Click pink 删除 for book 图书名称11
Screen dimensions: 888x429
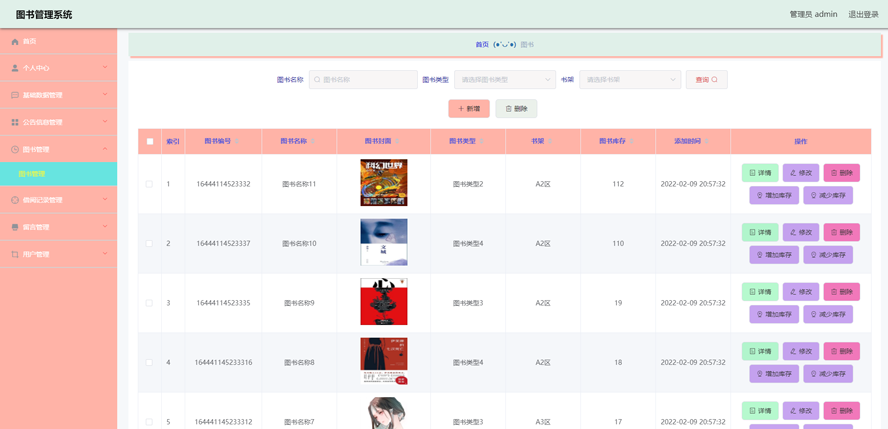pos(842,173)
